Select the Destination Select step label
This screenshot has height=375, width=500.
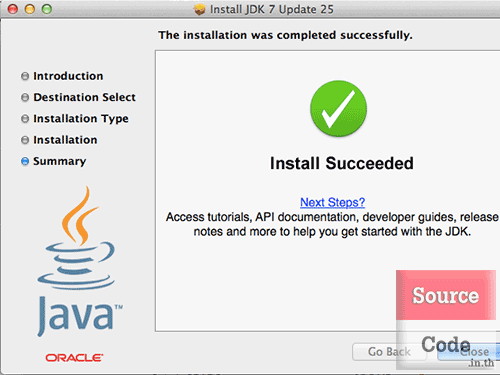click(x=84, y=97)
